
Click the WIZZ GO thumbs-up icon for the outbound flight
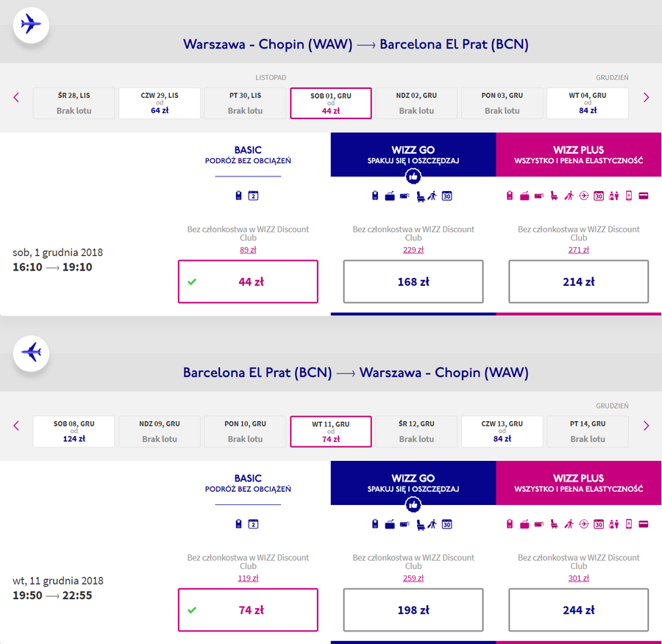coord(413,176)
